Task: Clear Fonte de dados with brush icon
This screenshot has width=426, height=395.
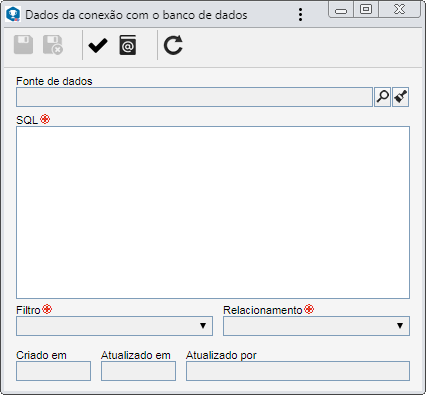Action: click(x=401, y=97)
